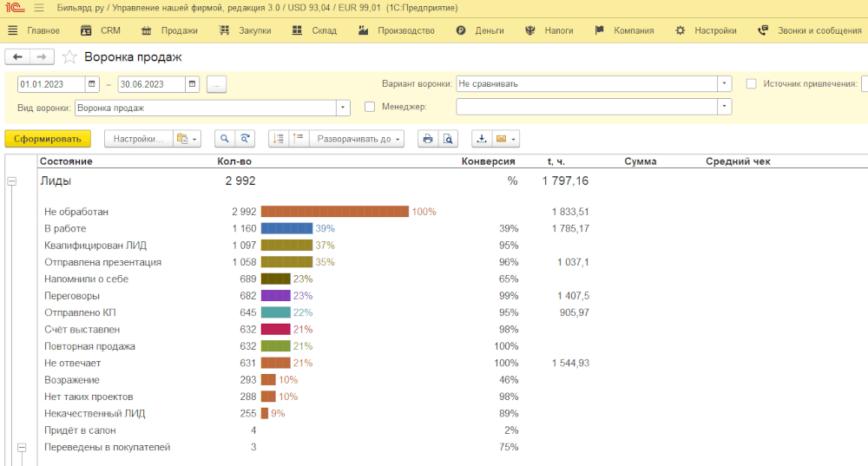868x466 pixels.
Task: Enable the Источник привлечения checkbox
Action: [x=752, y=84]
